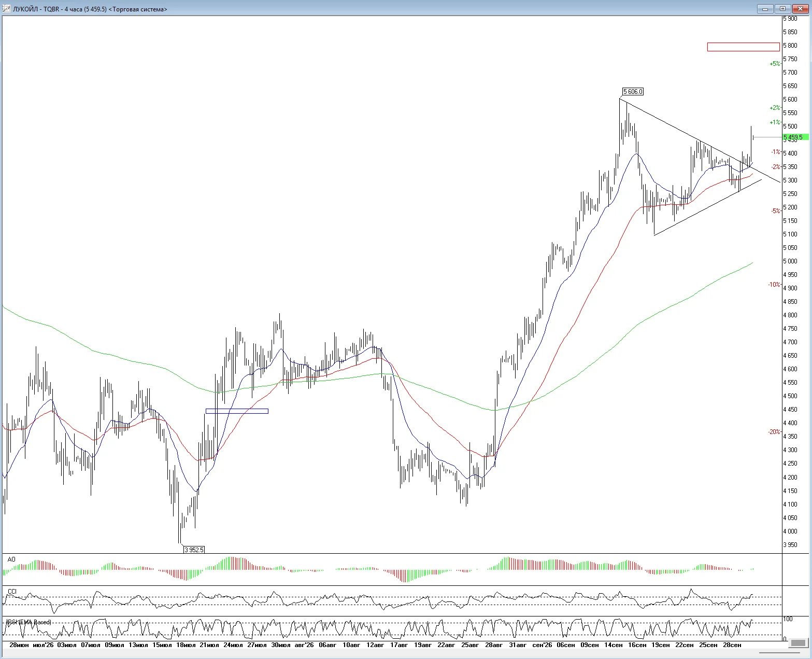Click the -20% level marker

click(774, 432)
